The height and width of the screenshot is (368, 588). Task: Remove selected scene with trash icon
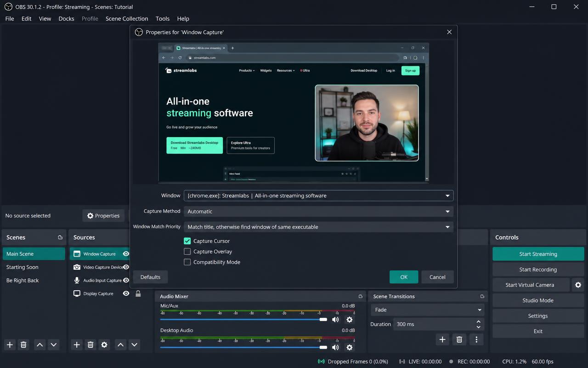pyautogui.click(x=23, y=345)
